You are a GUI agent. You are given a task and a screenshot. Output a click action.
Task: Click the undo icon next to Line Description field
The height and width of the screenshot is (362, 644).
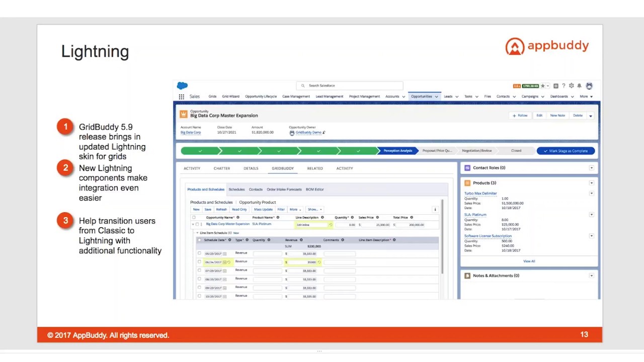(331, 225)
